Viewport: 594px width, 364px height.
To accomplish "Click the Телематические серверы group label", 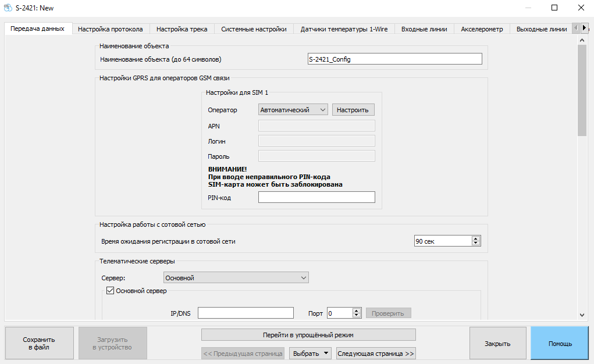I will tap(137, 261).
